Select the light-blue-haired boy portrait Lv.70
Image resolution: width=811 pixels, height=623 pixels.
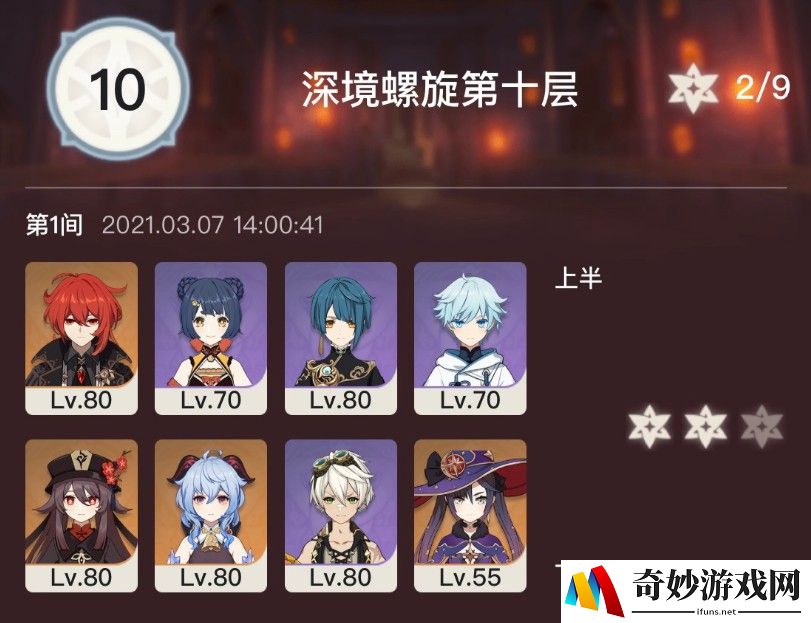click(470, 338)
